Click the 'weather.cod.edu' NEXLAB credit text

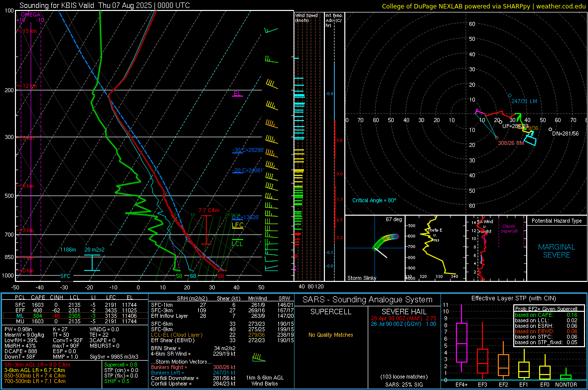tap(561, 6)
